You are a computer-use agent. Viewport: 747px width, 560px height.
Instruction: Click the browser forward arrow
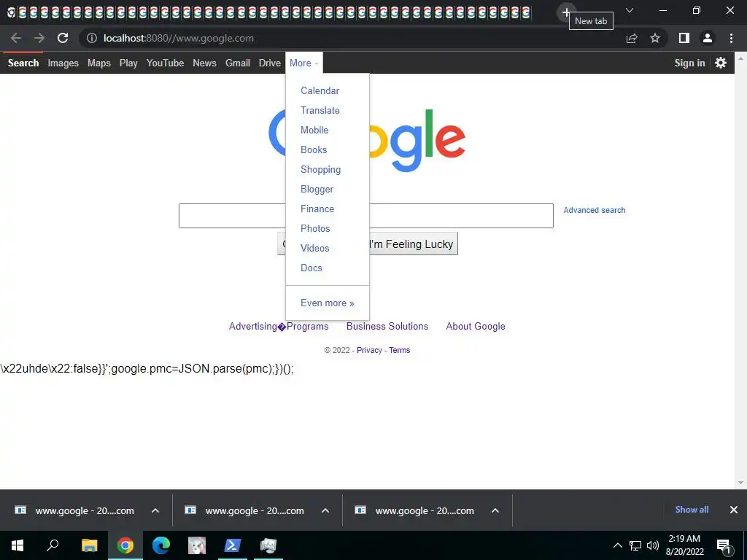(x=39, y=38)
